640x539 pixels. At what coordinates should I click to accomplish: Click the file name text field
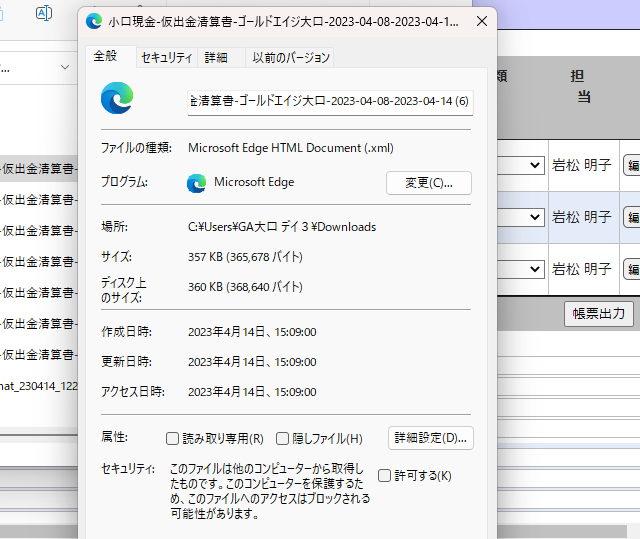point(329,101)
